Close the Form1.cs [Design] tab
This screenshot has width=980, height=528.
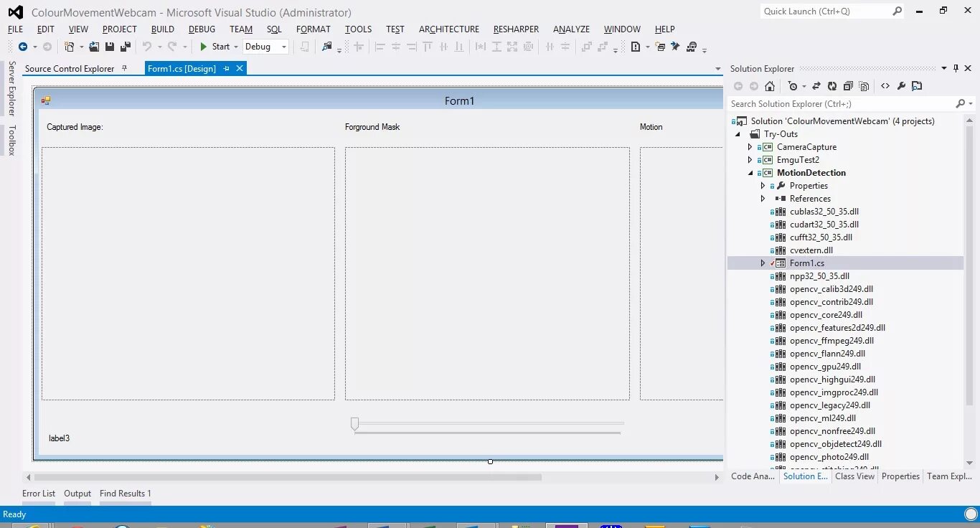click(240, 68)
